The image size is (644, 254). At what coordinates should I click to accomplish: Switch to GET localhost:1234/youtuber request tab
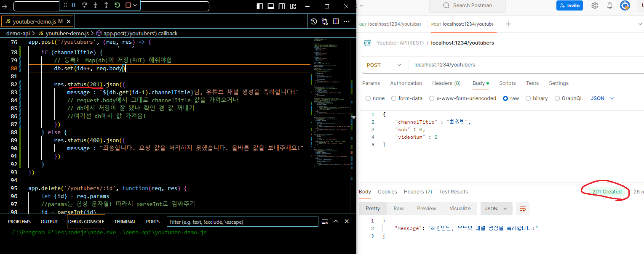(390, 24)
